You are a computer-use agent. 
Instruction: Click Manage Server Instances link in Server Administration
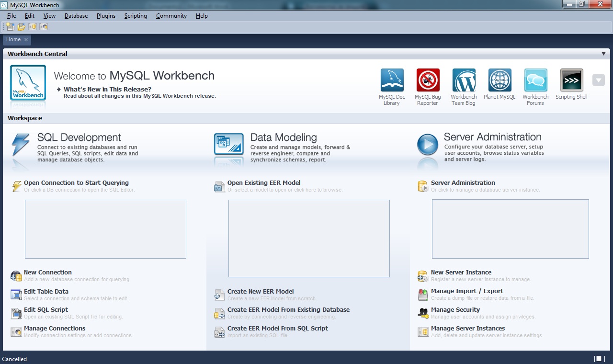(468, 328)
